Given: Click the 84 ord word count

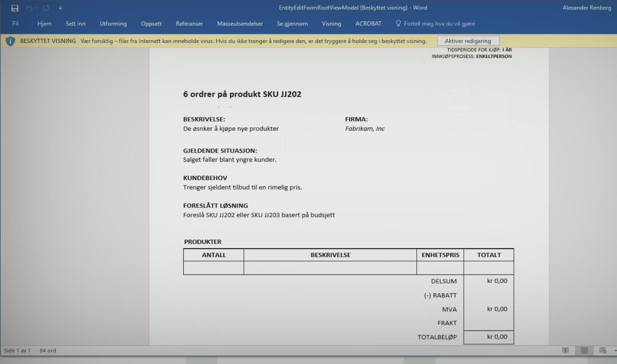Looking at the screenshot, I should (48, 350).
